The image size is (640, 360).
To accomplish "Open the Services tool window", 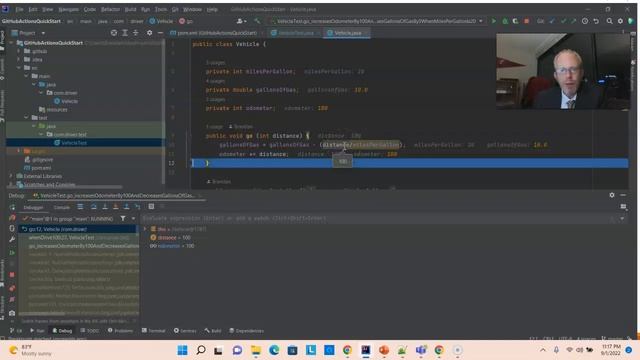I will point(185,331).
